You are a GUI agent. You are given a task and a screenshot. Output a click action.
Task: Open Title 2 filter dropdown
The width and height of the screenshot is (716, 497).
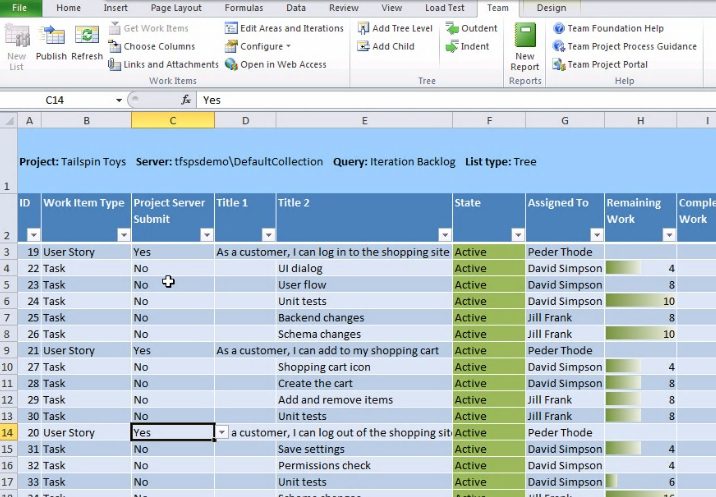[x=445, y=235]
